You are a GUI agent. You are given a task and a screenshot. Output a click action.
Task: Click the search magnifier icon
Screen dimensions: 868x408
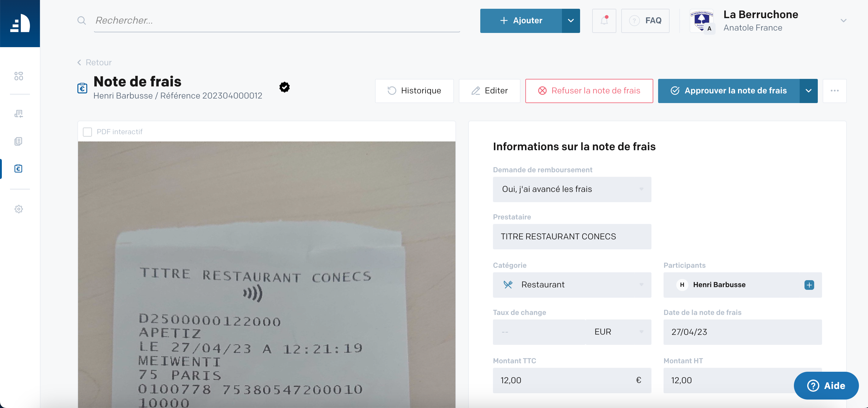[x=82, y=21]
